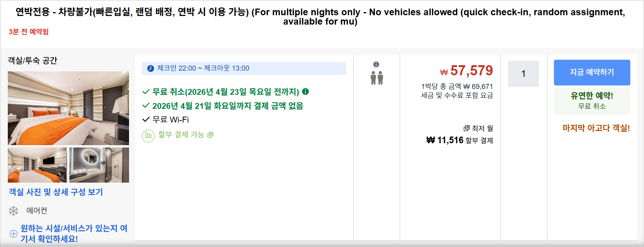Click the 유연한 예약 무료 취소 badge
Screen dimensions: 644x247
tap(592, 101)
